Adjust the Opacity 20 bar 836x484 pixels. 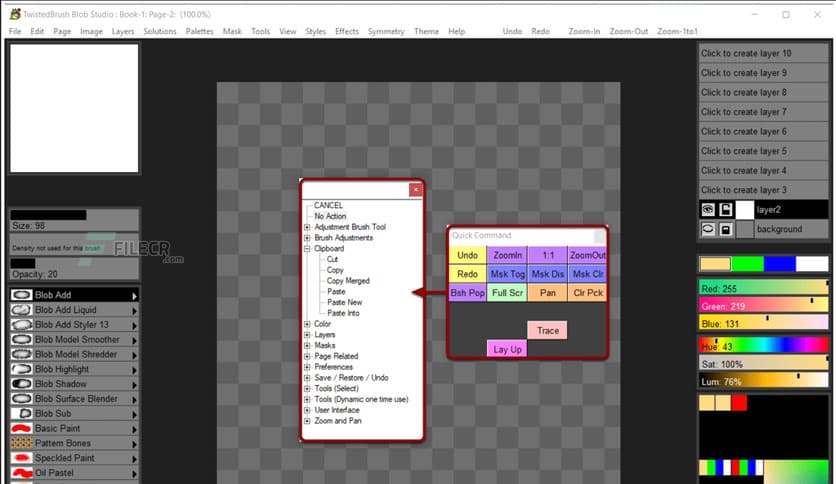[74, 269]
